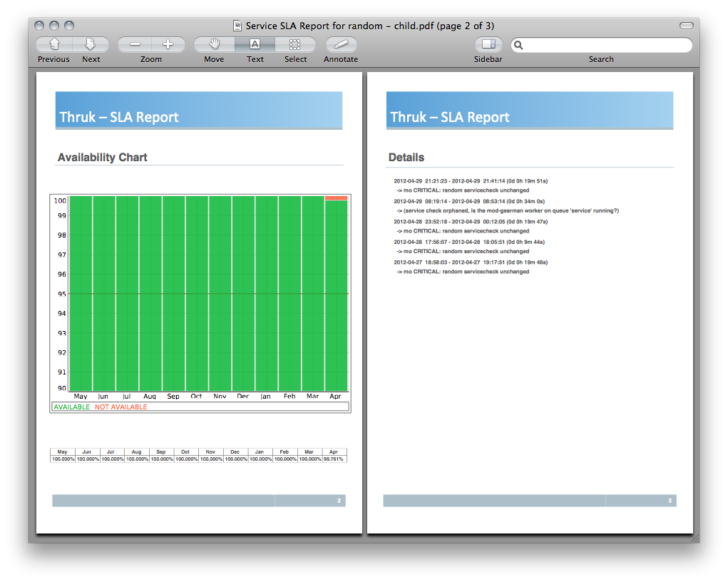Image resolution: width=728 pixels, height=582 pixels.
Task: Zoom out with the minus button
Action: point(135,45)
